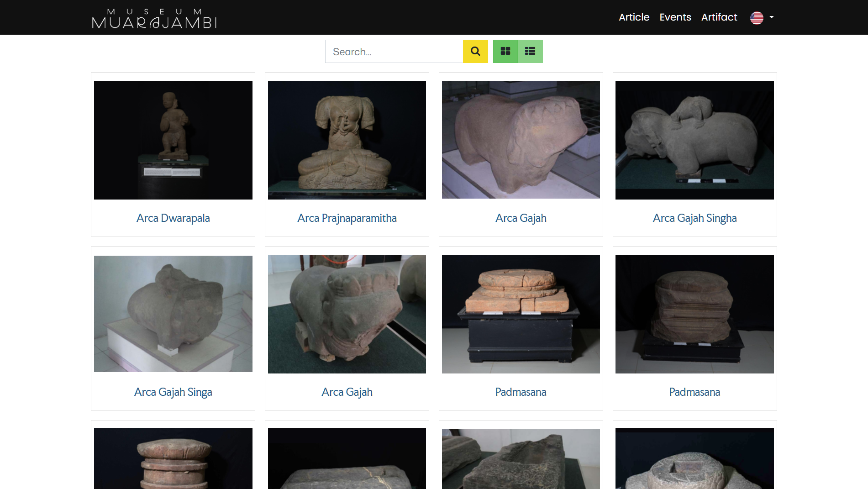This screenshot has height=489, width=868.
Task: Open the Arca Dwarapala title link
Action: tap(173, 218)
